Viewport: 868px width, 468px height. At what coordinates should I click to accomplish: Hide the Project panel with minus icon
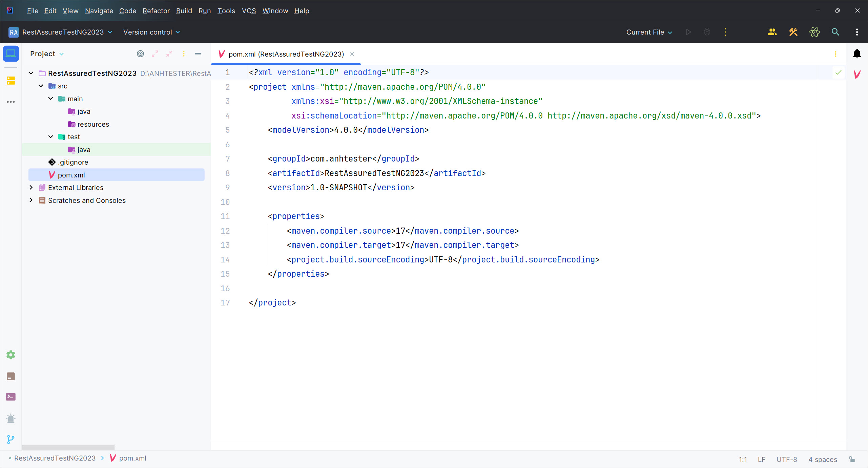tap(198, 54)
